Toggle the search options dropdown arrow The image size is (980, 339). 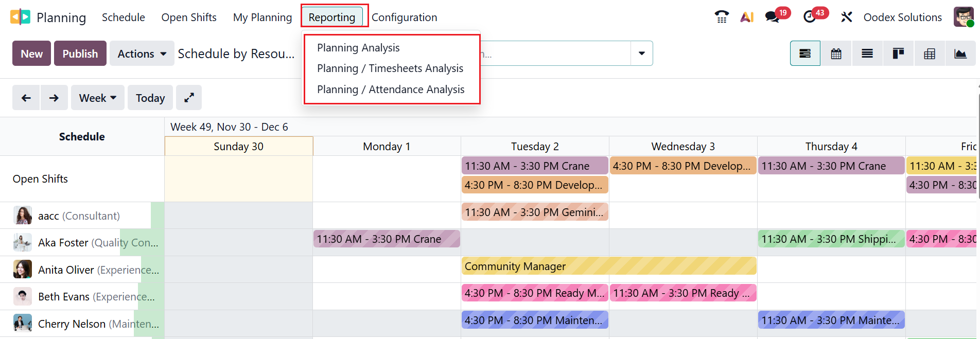pyautogui.click(x=641, y=53)
